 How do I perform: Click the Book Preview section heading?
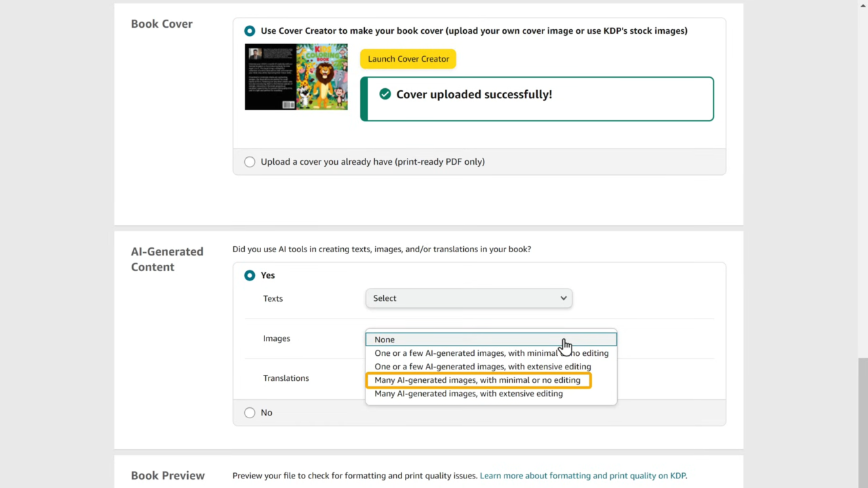pyautogui.click(x=167, y=476)
